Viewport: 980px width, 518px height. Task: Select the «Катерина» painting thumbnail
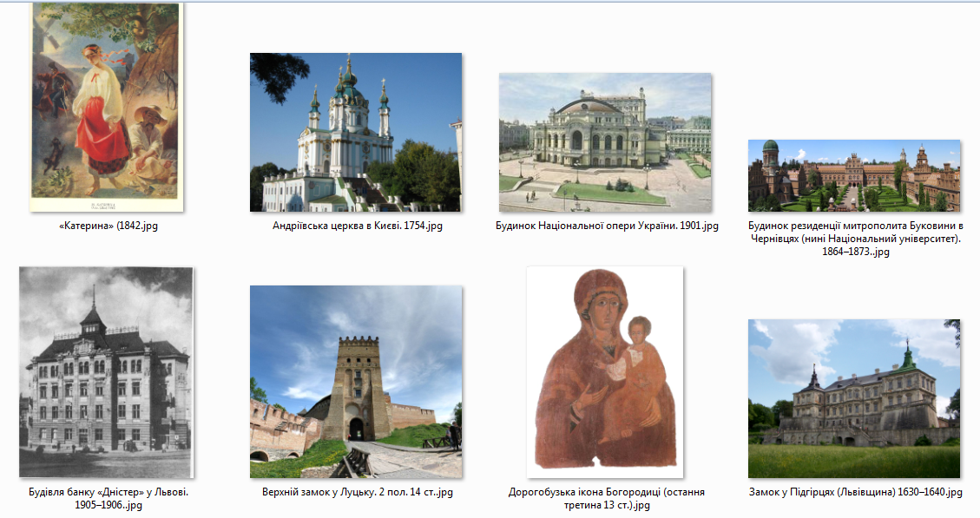[106, 107]
